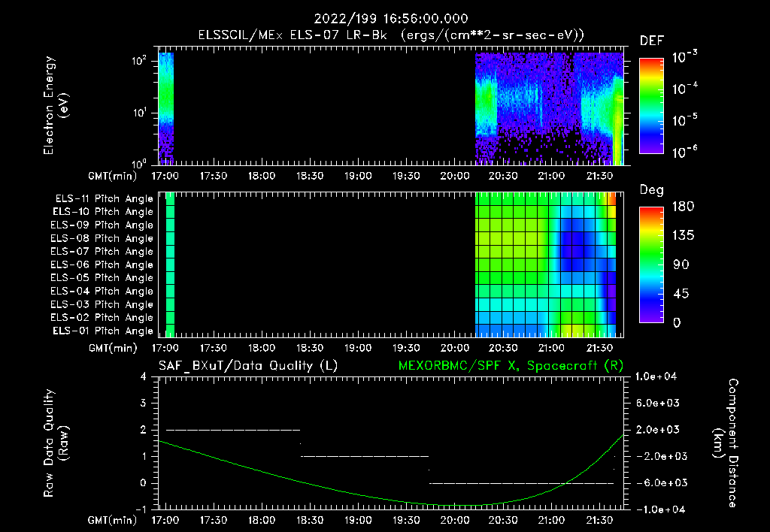Select the ELS-04 Pitch Angle row label
The image size is (770, 532).
pyautogui.click(x=102, y=291)
